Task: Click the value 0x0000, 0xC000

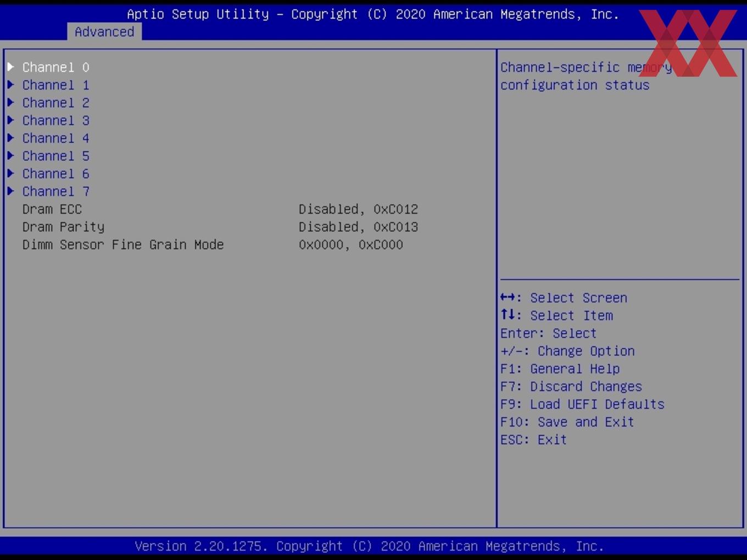Action: pyautogui.click(x=351, y=244)
